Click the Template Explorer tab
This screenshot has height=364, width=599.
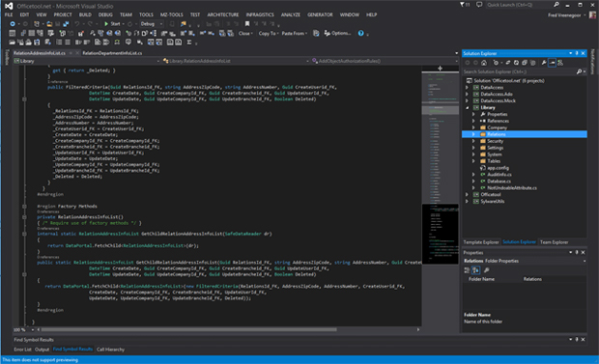tap(481, 242)
